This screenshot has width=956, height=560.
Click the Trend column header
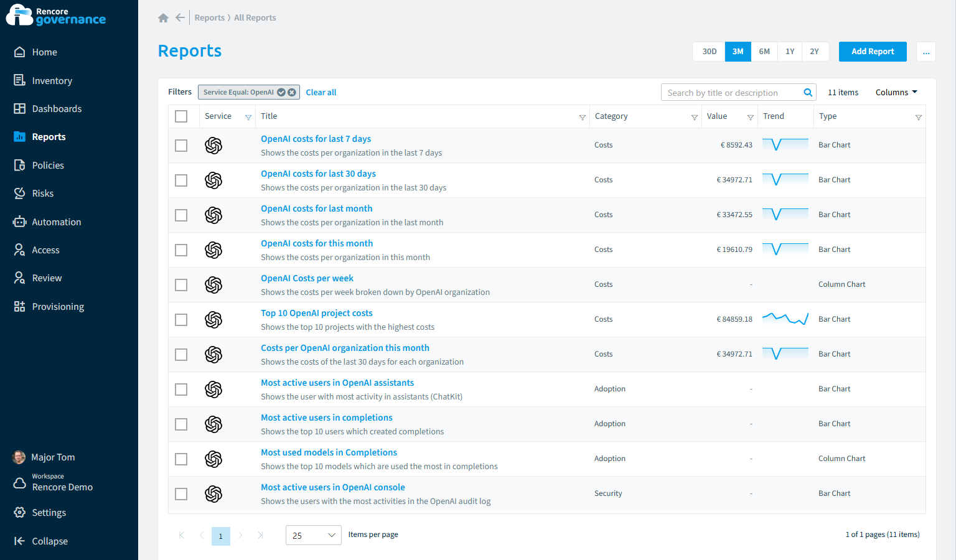pyautogui.click(x=774, y=116)
